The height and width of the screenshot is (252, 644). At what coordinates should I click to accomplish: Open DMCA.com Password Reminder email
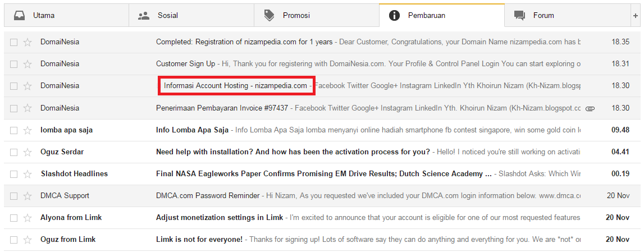(x=208, y=196)
